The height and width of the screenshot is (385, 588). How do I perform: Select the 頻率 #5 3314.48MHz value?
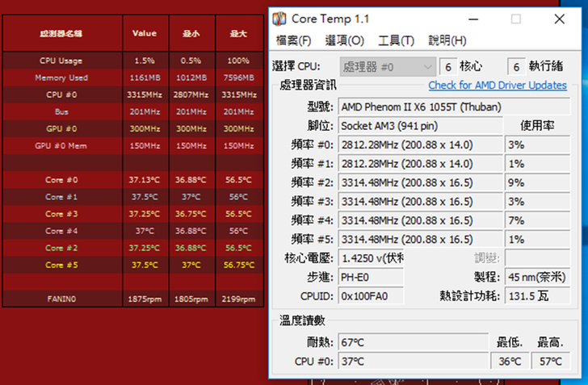(420, 240)
